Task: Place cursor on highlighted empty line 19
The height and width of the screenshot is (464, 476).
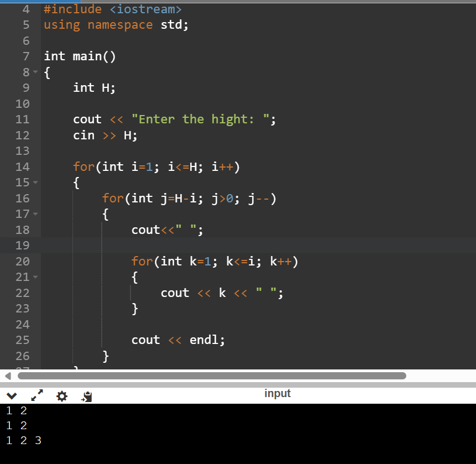Action: pos(166,245)
